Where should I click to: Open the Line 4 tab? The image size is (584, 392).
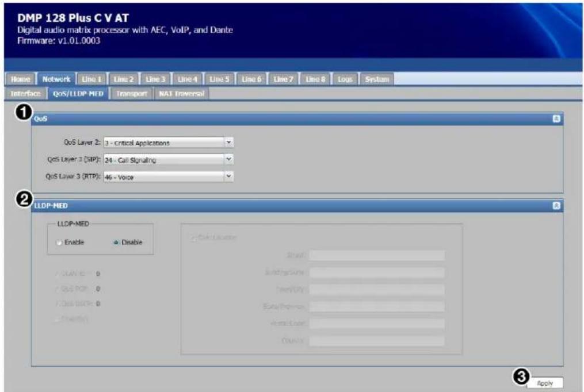pos(188,79)
